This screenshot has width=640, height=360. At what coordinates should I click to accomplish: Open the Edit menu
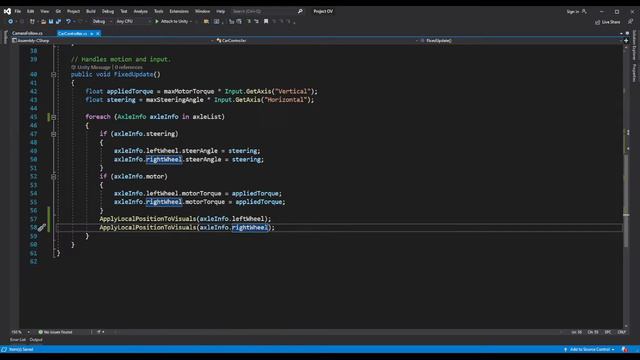[x=31, y=11]
